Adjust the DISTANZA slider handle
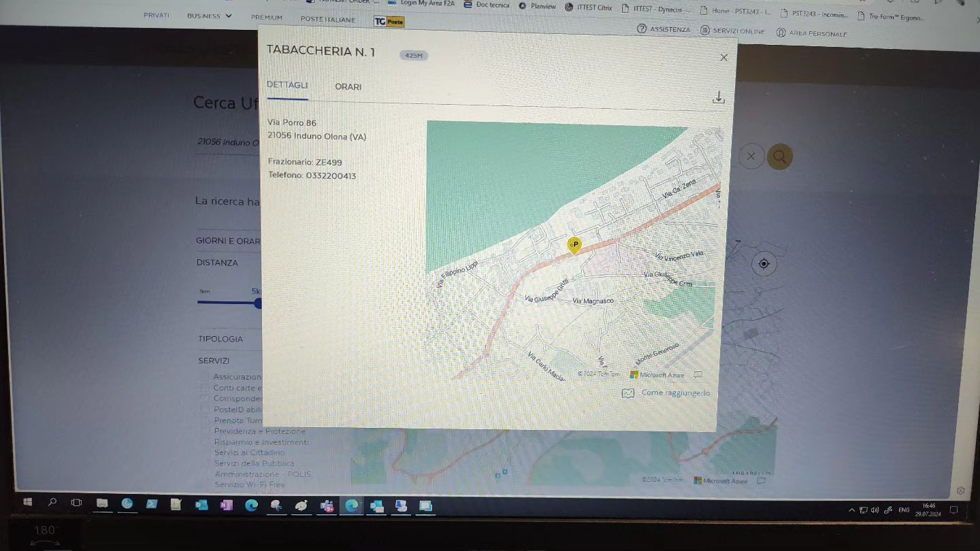980x551 pixels. pos(259,303)
